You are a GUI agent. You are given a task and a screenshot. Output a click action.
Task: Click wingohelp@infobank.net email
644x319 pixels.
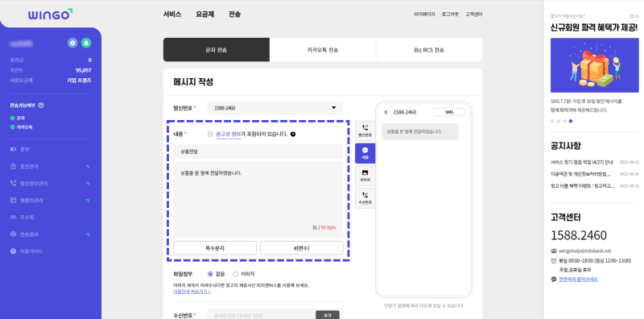pyautogui.click(x=585, y=251)
